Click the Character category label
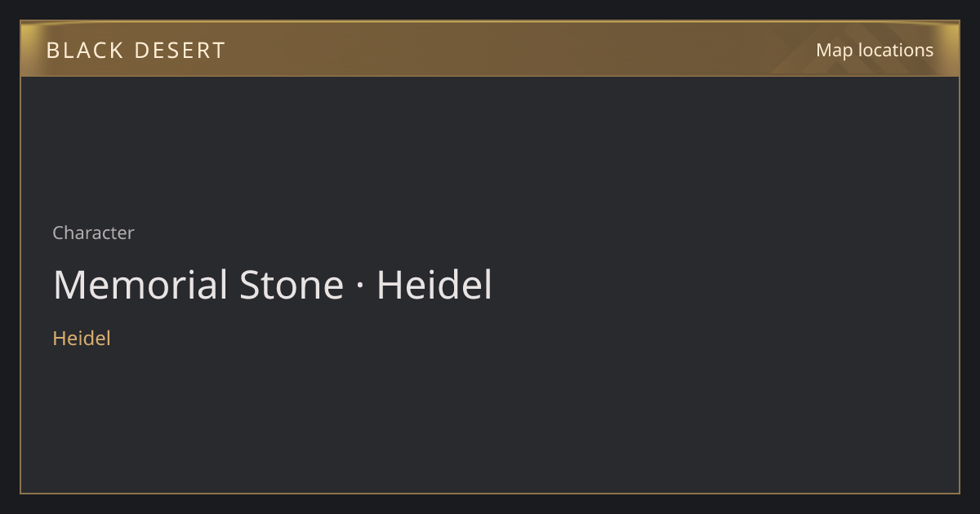 (x=93, y=233)
